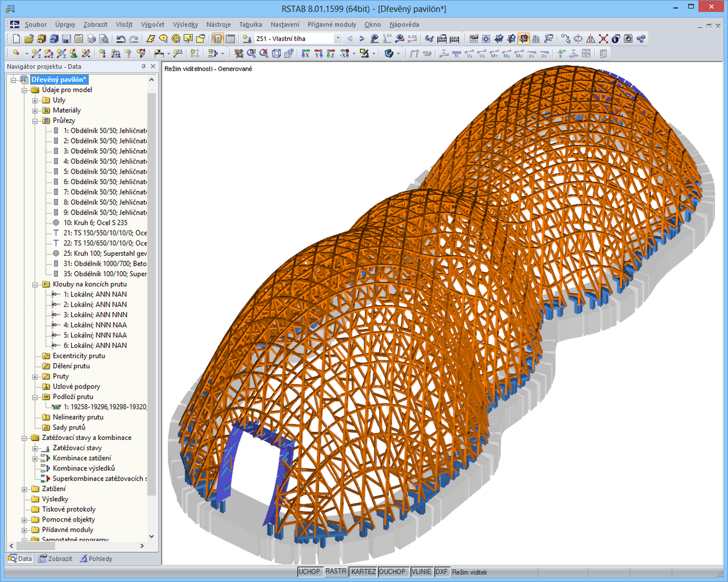Screen dimensions: 728x582
Task: Open the Zobrazit menu
Action: [x=95, y=25]
